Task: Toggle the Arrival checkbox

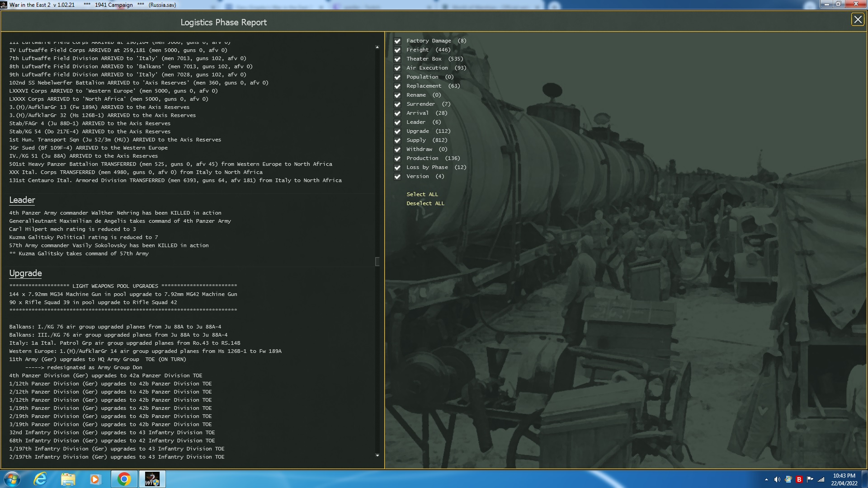Action: (x=397, y=113)
